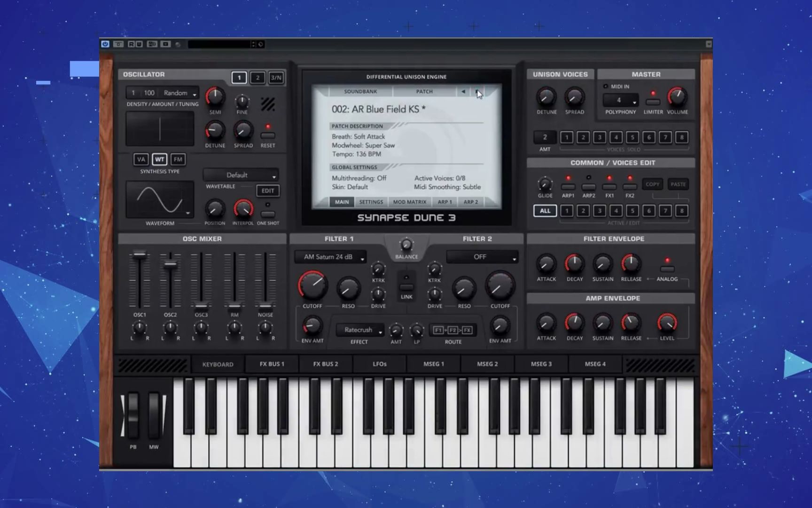Click the wavetable INTERPOL knob
Image resolution: width=812 pixels, height=508 pixels.
(243, 208)
